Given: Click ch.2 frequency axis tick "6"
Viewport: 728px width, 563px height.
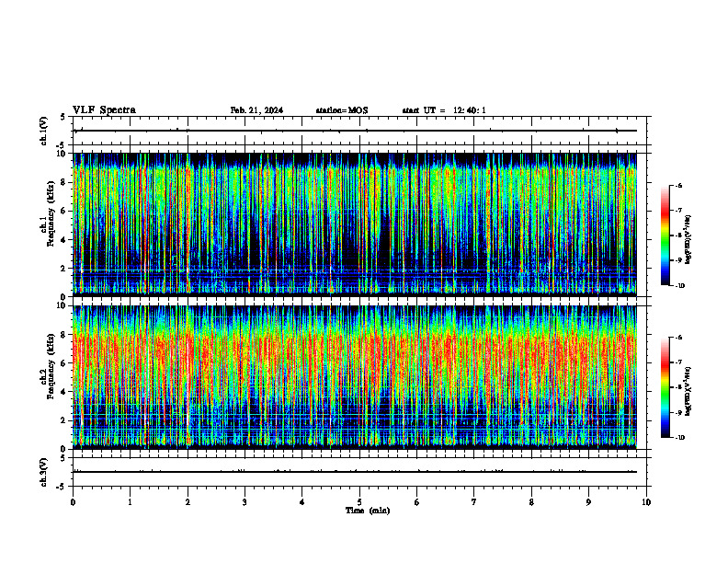Looking at the screenshot, I should pos(63,363).
